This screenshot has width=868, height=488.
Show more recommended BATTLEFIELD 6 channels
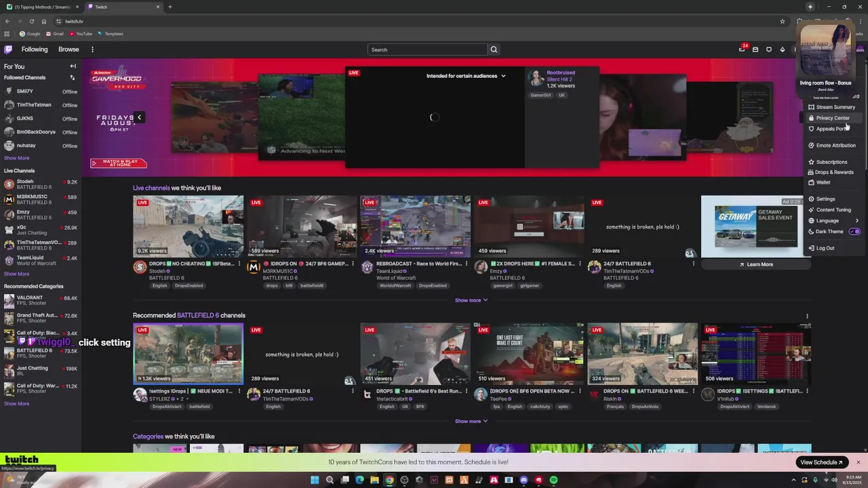[x=471, y=422]
